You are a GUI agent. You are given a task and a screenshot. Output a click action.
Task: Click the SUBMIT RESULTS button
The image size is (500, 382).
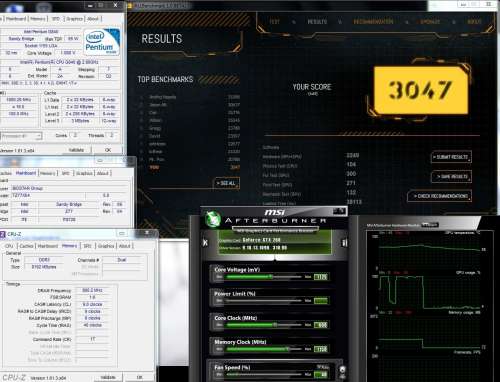451,157
